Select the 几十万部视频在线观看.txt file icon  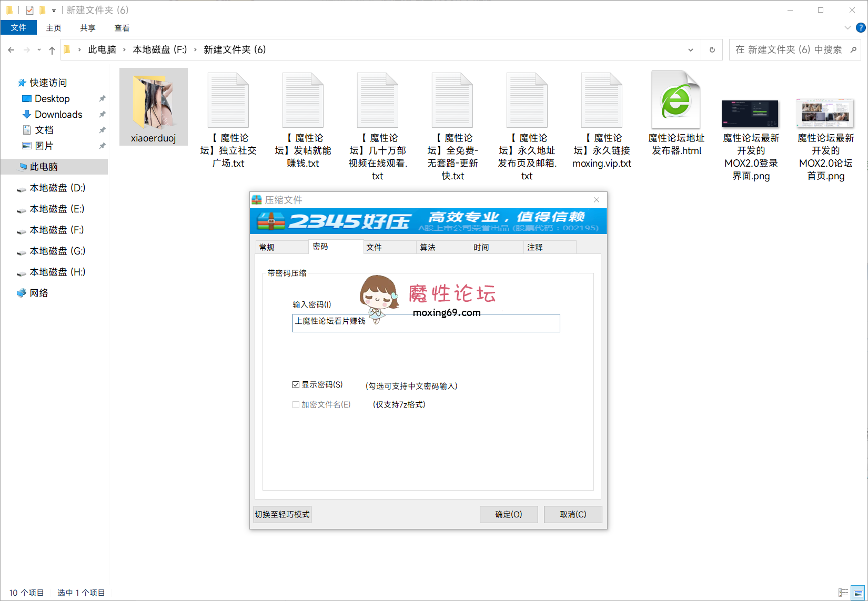[378, 100]
